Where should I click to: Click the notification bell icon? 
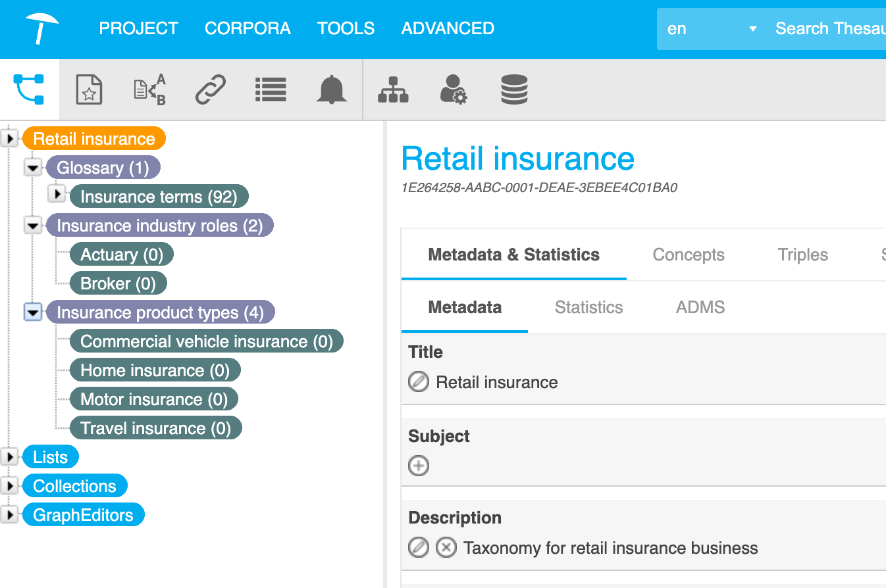point(331,89)
